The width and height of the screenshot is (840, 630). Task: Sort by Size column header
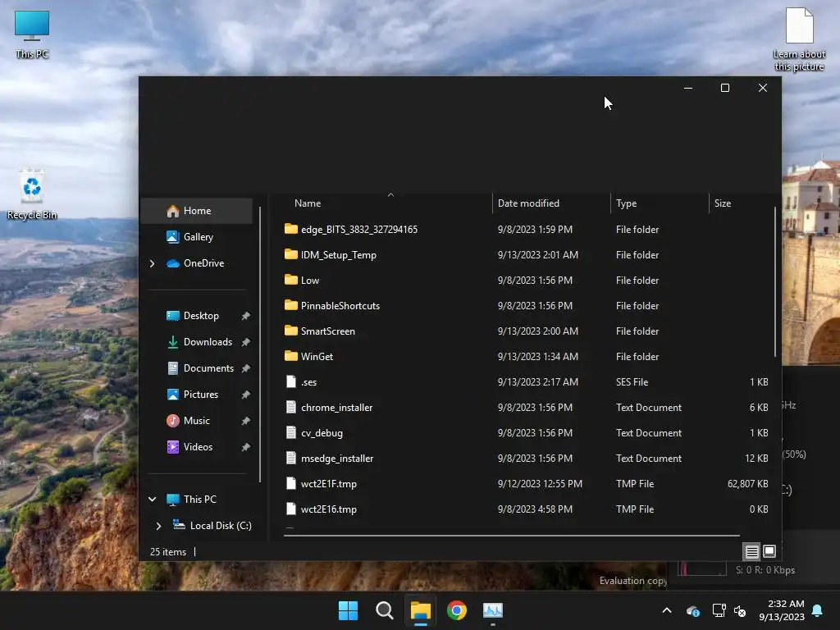(722, 203)
